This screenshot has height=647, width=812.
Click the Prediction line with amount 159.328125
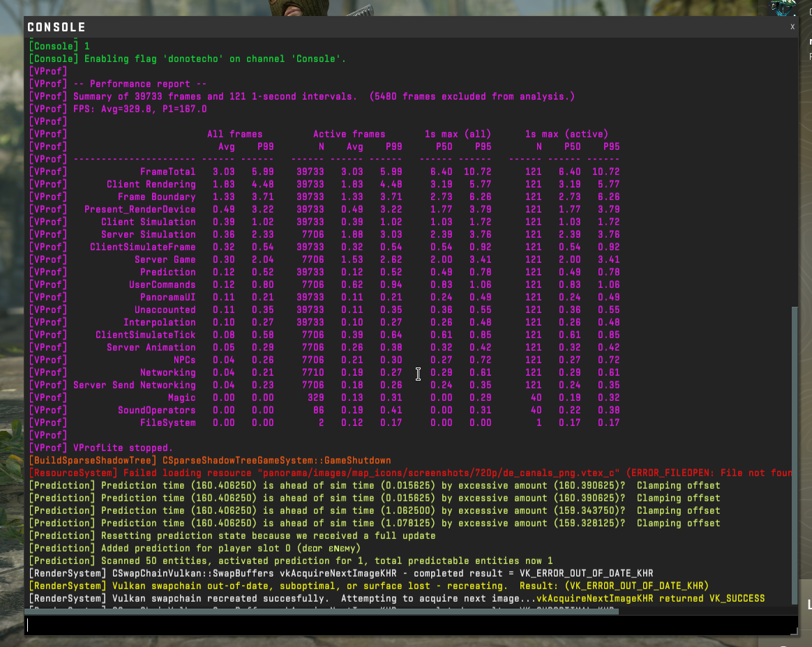click(375, 524)
